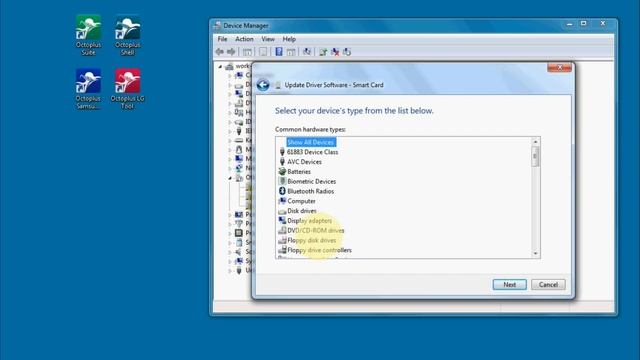Click Uninstall device toolbar icon with red X

335,52
